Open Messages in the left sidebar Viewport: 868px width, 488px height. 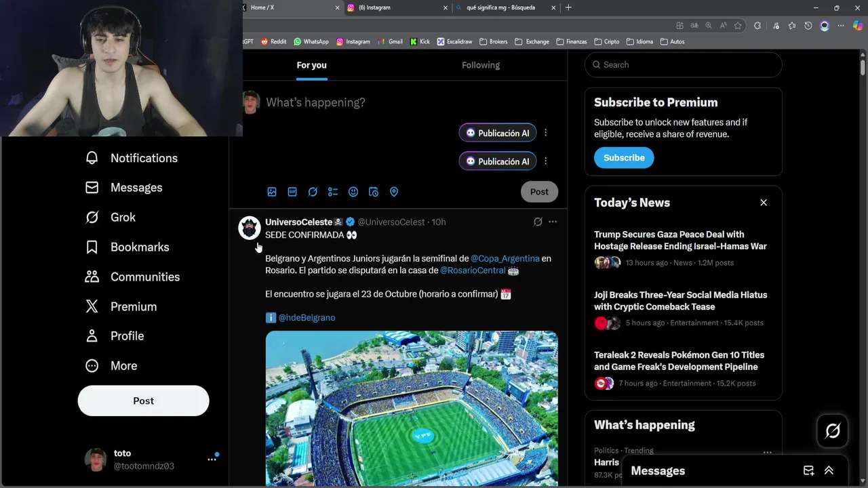[124, 188]
